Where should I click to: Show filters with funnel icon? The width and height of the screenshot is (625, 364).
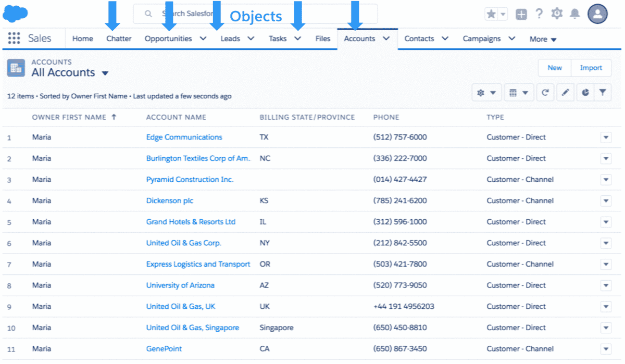pos(603,93)
